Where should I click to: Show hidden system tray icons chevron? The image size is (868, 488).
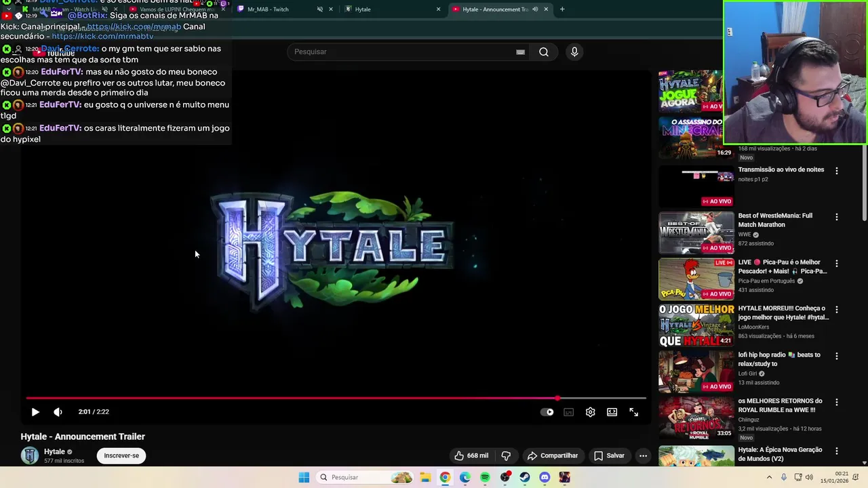769,477
